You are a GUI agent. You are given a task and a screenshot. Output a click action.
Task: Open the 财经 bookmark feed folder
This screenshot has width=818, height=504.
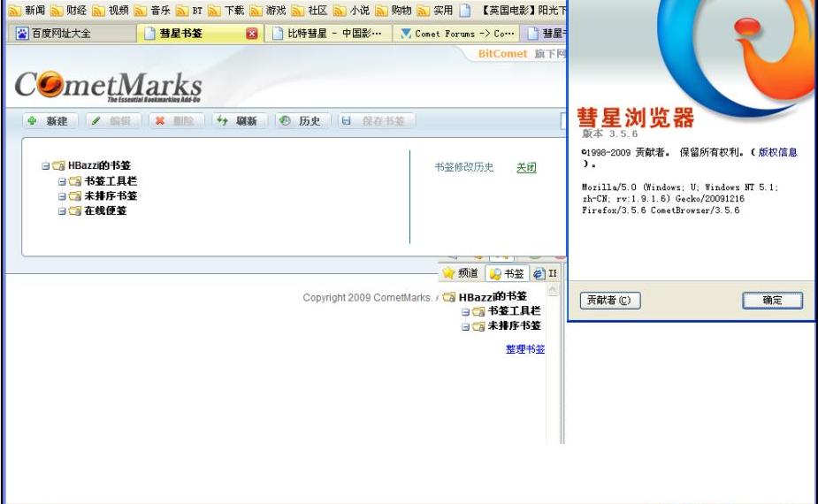point(69,10)
